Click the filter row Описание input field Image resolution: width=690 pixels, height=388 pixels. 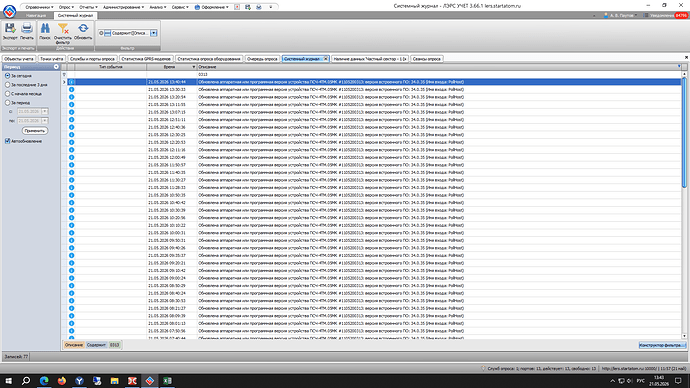tap(438, 74)
